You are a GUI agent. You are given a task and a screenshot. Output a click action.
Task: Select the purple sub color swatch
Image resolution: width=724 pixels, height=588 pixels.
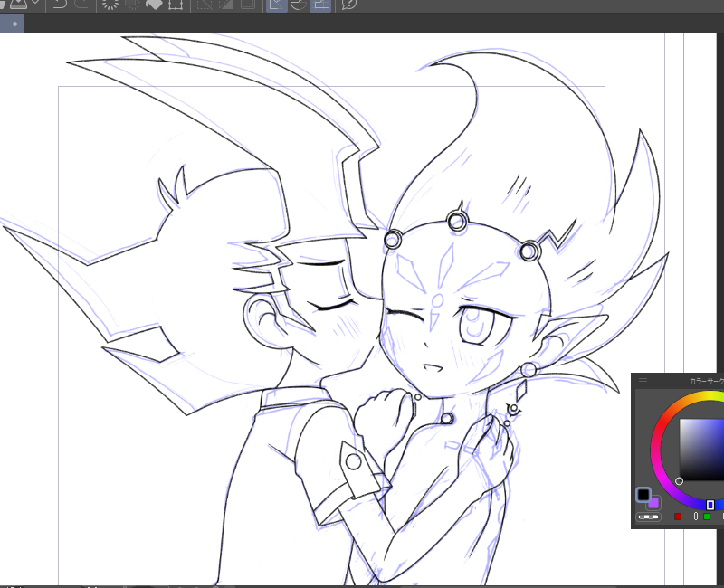point(654,503)
